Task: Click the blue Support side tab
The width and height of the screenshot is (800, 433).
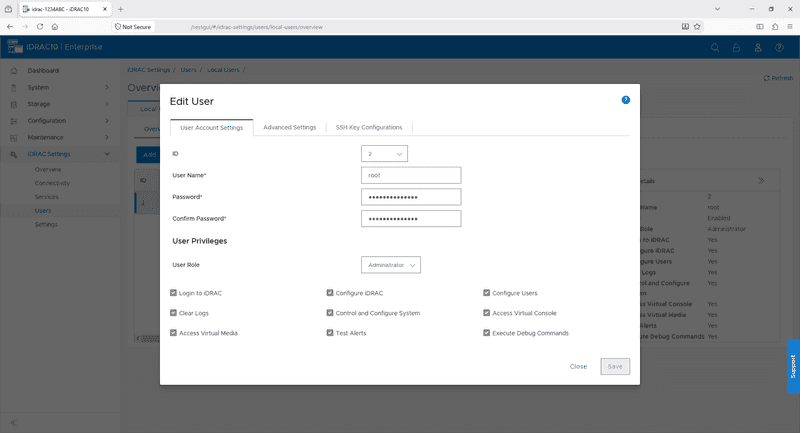Action: (x=793, y=366)
